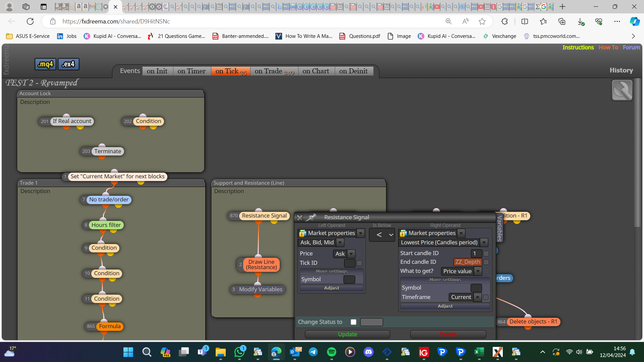Switch to the on Tick tab
Screen dimensions: 644x362
point(230,71)
